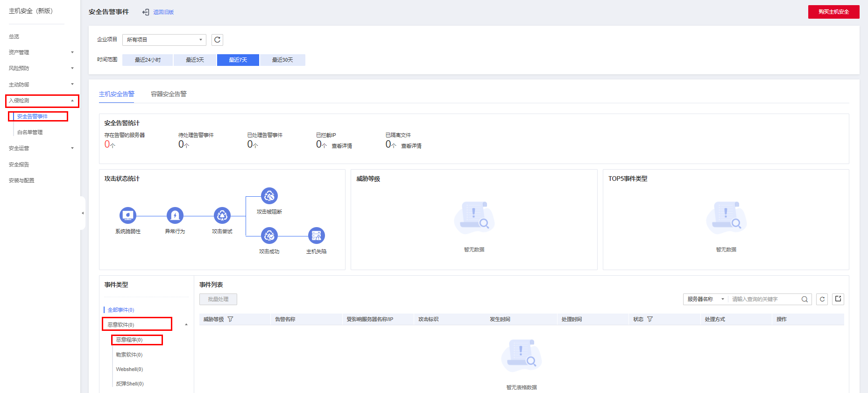Switch to Container Security Alarms (容器安全告警) tab
The height and width of the screenshot is (393, 868).
point(169,94)
